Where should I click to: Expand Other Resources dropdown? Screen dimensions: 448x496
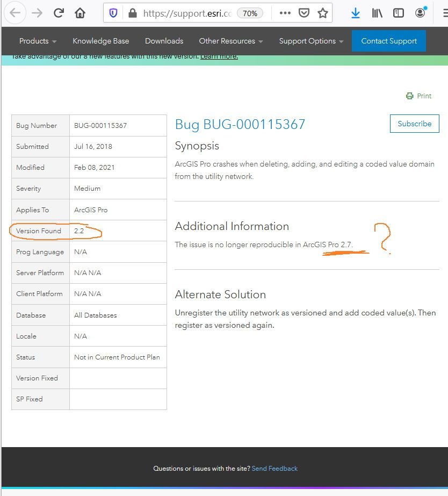coord(231,41)
